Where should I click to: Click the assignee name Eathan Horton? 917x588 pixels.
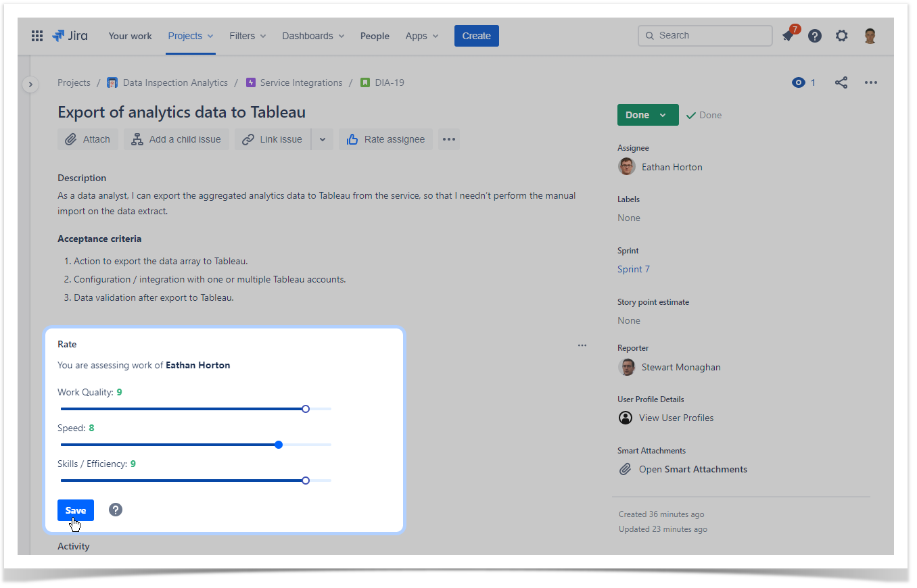click(x=672, y=167)
